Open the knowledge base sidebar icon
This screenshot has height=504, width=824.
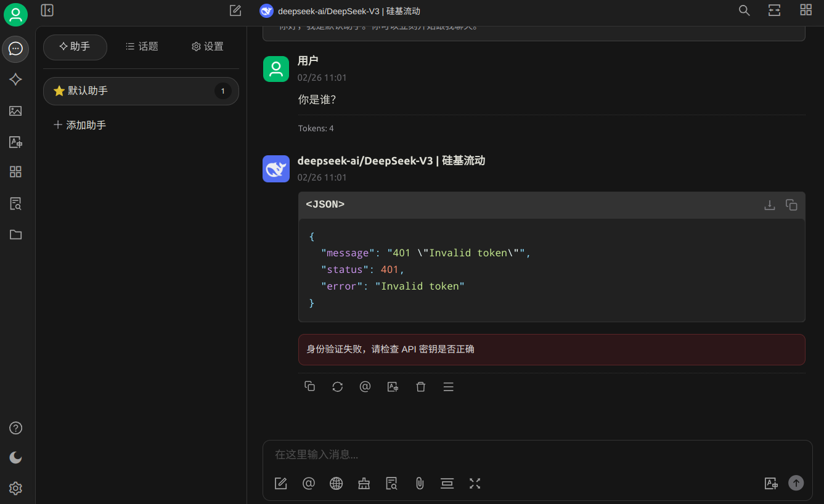tap(15, 203)
